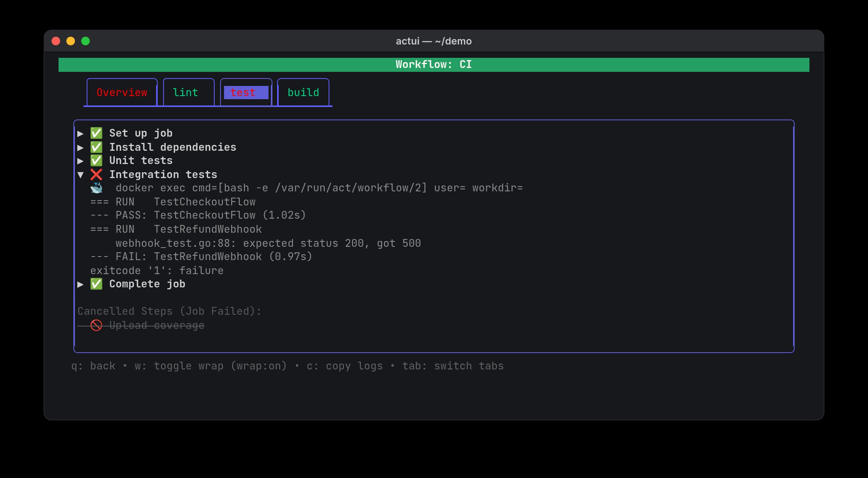Click the 'Unit tests' step label
The width and height of the screenshot is (868, 478).
(141, 161)
